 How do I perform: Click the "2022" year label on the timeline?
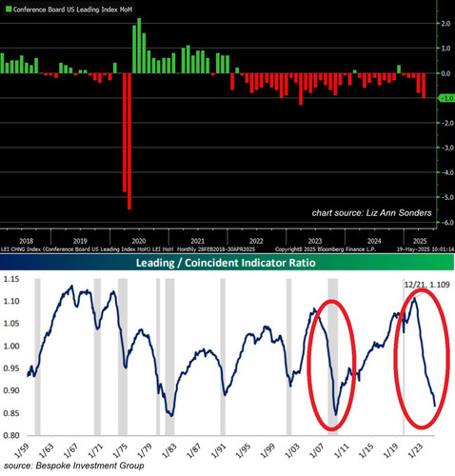click(256, 241)
